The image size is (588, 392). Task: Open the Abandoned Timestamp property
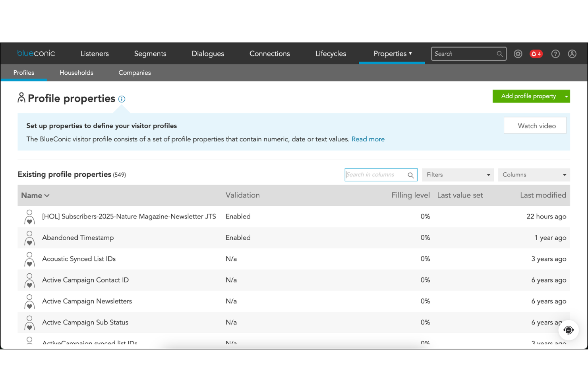78,238
